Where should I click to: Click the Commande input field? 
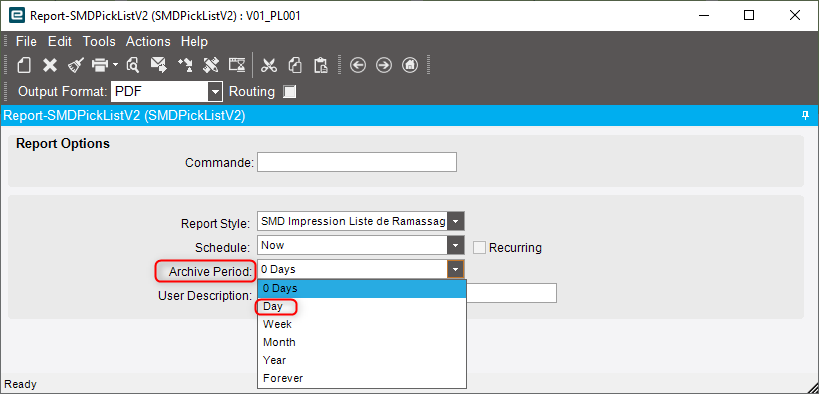click(357, 163)
